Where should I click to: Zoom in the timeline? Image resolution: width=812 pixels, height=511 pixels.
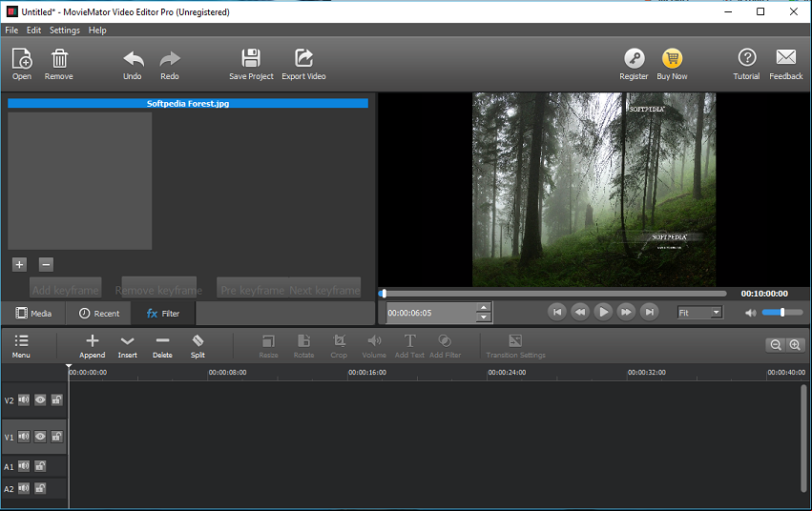[795, 345]
